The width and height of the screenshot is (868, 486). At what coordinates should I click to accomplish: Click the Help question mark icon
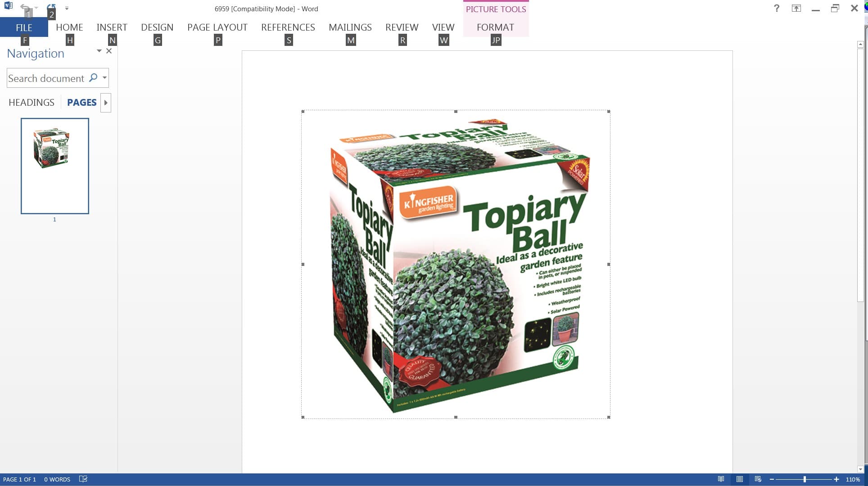[x=777, y=8]
